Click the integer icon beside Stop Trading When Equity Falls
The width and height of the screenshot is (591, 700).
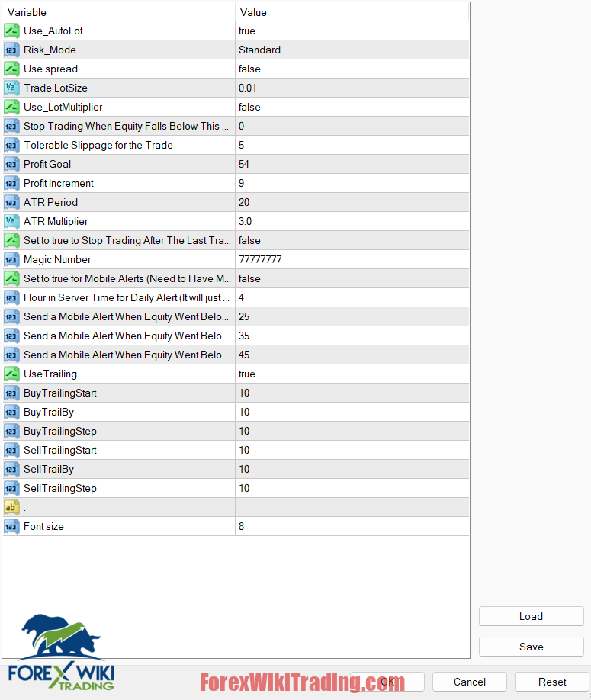pyautogui.click(x=11, y=127)
